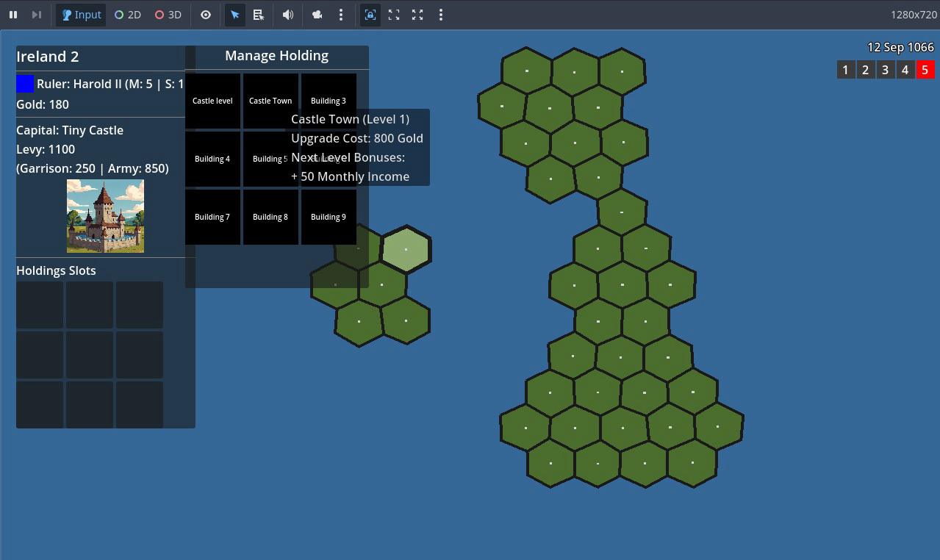Click the Ireland 2 province title
This screenshot has width=940, height=560.
48,57
